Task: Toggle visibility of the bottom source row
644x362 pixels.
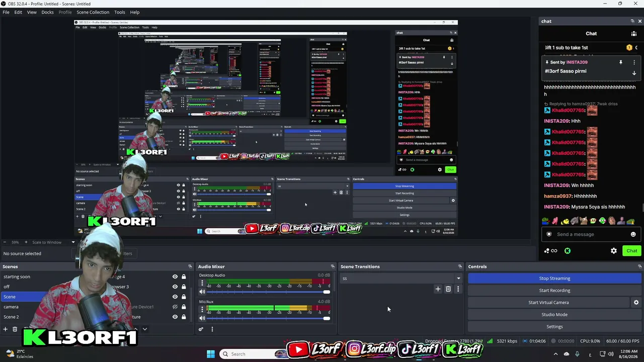Action: coord(175,317)
